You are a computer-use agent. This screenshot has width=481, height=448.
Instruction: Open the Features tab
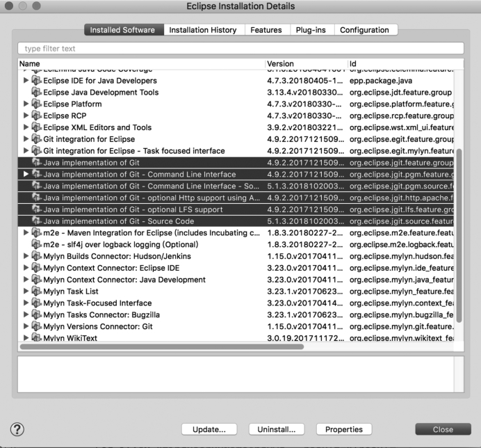point(267,30)
